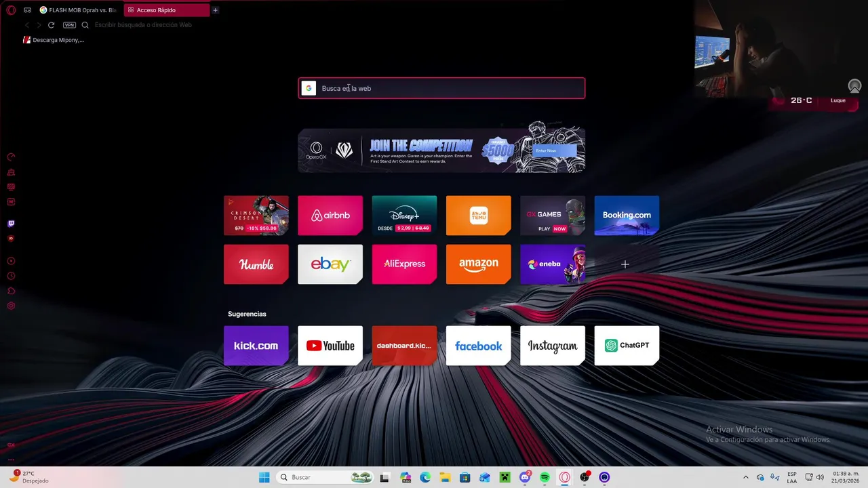Viewport: 868px width, 488px height.
Task: Select the Acceso Rápido tab
Action: [x=167, y=10]
